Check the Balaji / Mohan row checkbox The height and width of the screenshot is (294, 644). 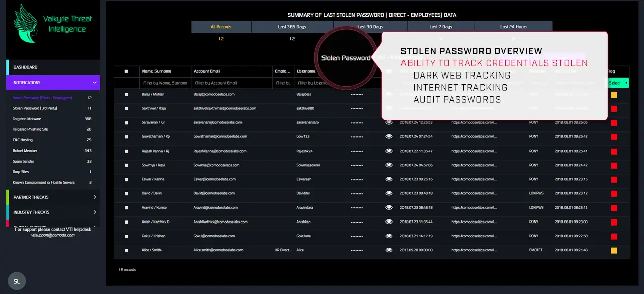(126, 94)
